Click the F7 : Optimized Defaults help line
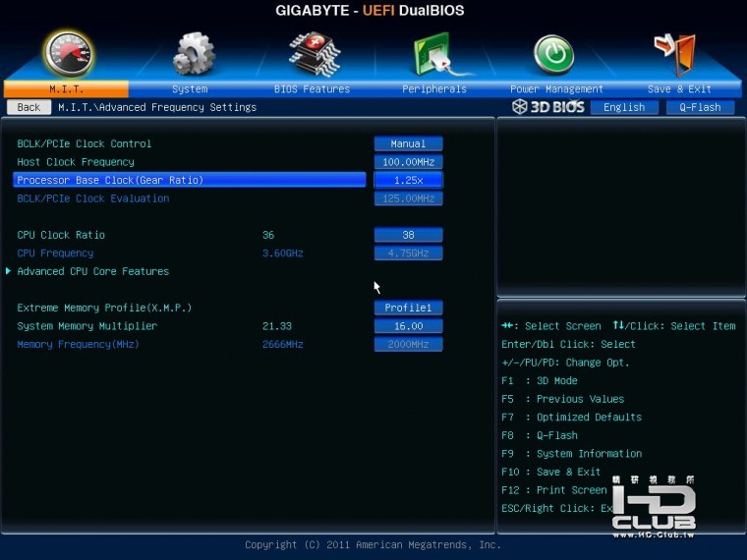Image resolution: width=747 pixels, height=560 pixels. tap(572, 418)
